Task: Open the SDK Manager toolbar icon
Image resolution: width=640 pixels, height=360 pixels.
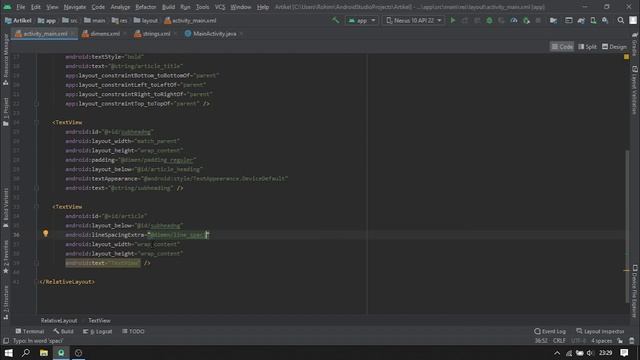Action: (605, 20)
